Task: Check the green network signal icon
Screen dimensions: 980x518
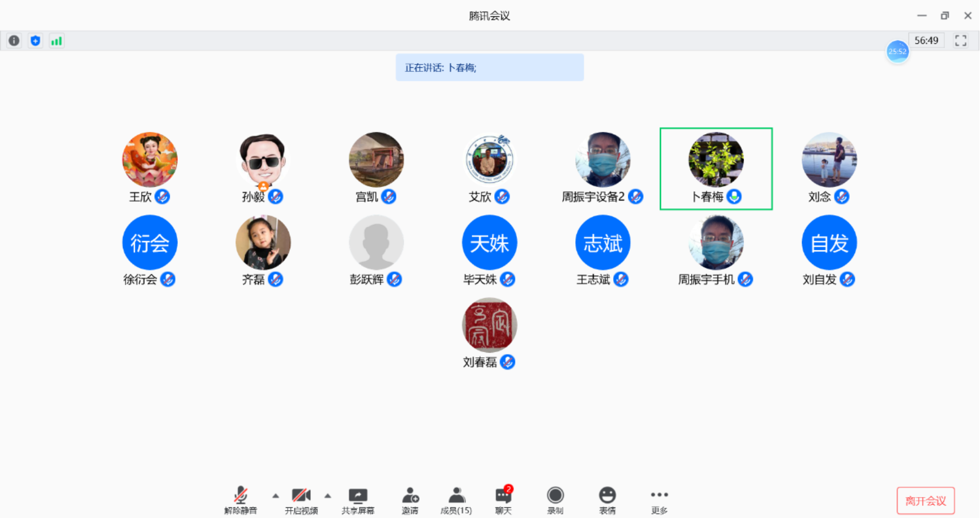Action: point(57,41)
